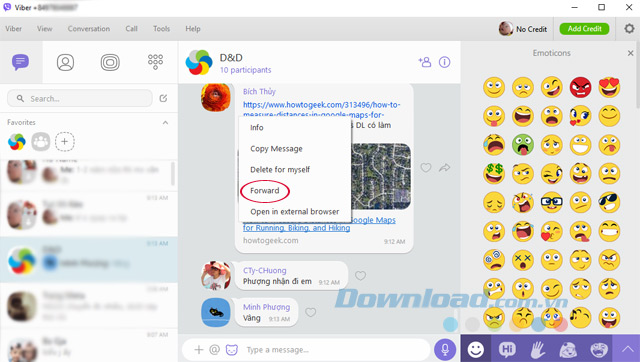The width and height of the screenshot is (640, 362).
Task: Select the Hi sticker pack tab
Action: tap(507, 349)
